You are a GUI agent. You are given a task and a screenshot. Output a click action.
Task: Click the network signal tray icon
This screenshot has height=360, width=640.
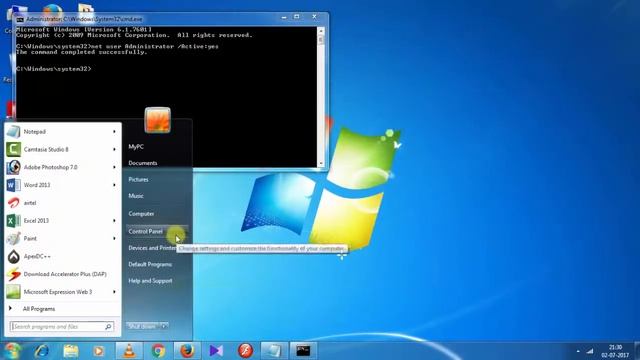[590, 351]
